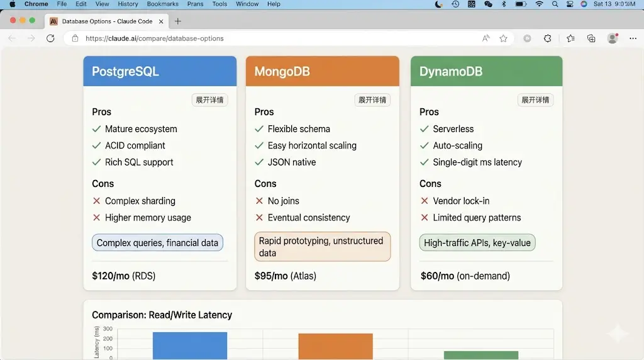644x360 pixels.
Task: Open the favorites list icon
Action: click(570, 38)
